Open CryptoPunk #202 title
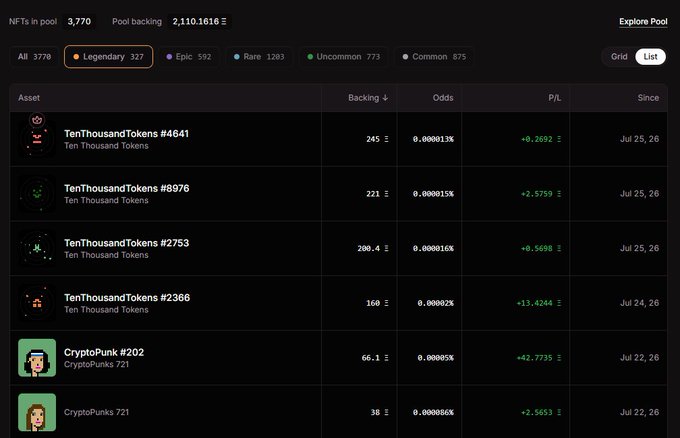 pos(104,352)
